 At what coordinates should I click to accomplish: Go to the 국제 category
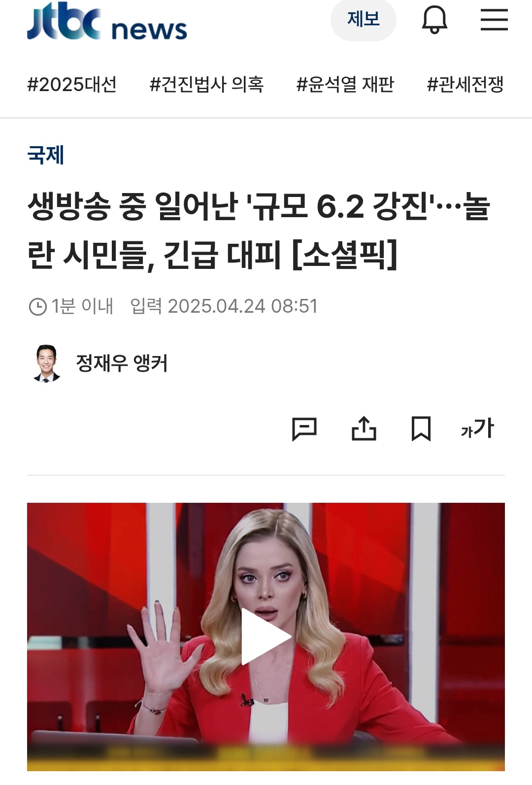click(x=46, y=155)
